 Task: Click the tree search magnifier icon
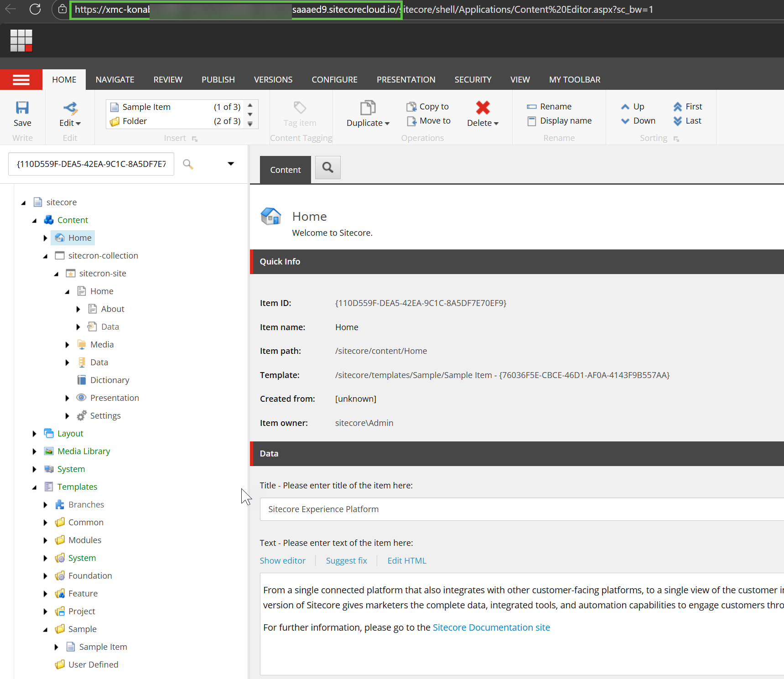click(188, 164)
